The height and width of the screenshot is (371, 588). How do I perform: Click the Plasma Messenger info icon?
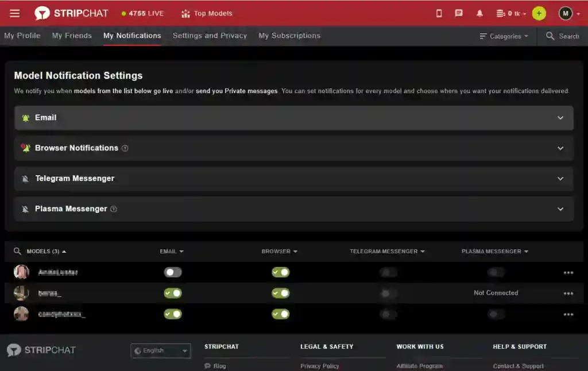[x=114, y=209]
